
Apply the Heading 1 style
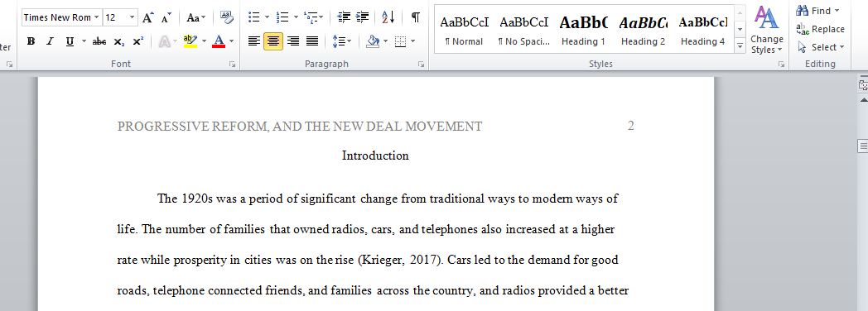[583, 31]
